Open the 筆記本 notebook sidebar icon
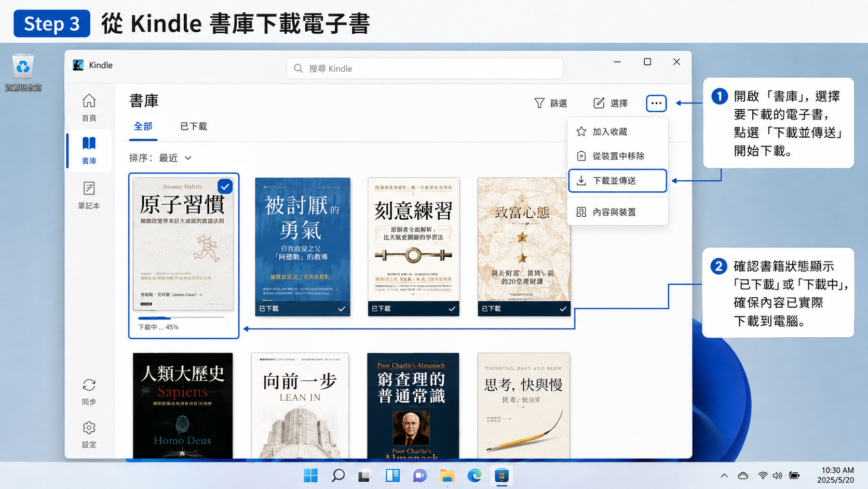Viewport: 868px width, 489px height. point(89,188)
